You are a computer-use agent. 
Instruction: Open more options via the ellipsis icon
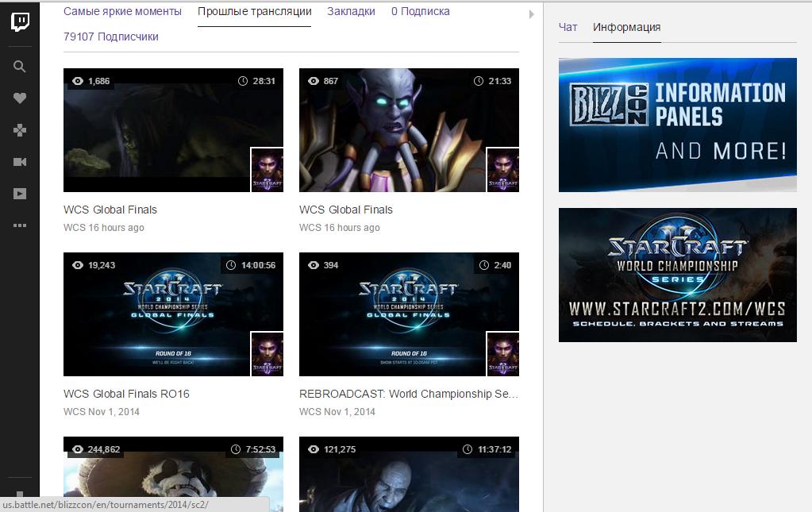(x=20, y=225)
